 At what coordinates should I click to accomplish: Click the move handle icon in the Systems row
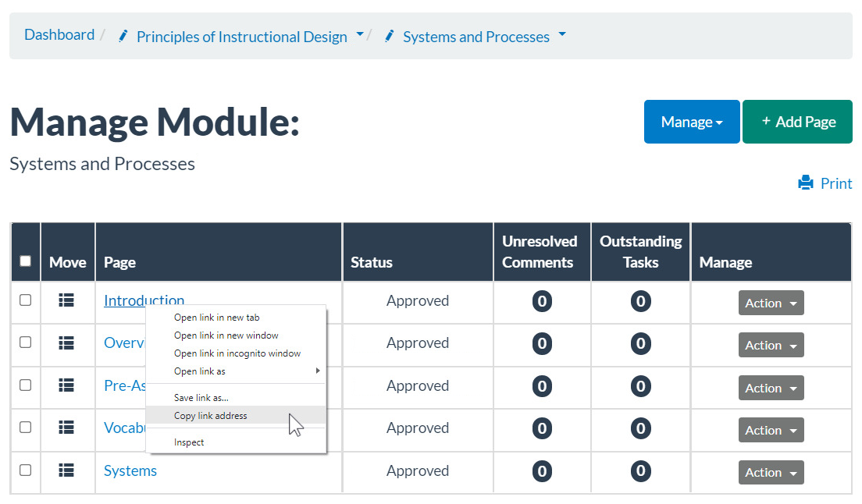pos(66,470)
